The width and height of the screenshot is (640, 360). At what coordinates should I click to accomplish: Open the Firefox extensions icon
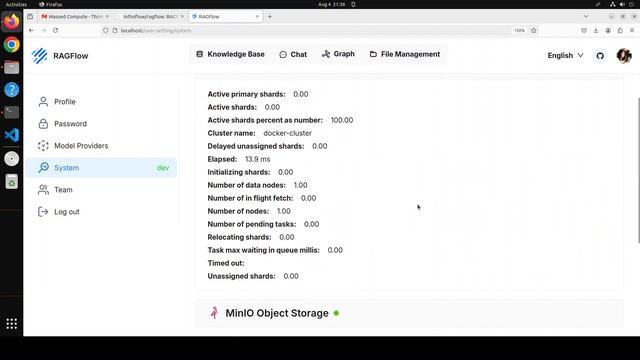click(620, 30)
